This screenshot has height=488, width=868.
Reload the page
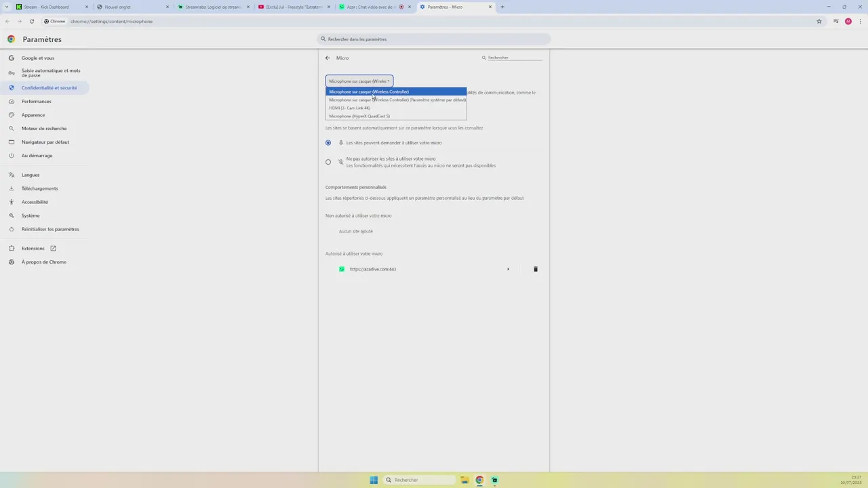click(32, 21)
